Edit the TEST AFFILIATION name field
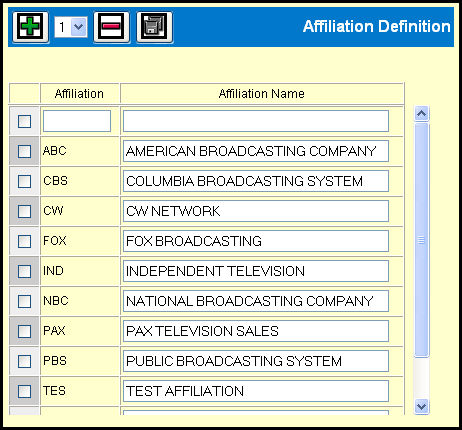462x430 pixels. [256, 391]
